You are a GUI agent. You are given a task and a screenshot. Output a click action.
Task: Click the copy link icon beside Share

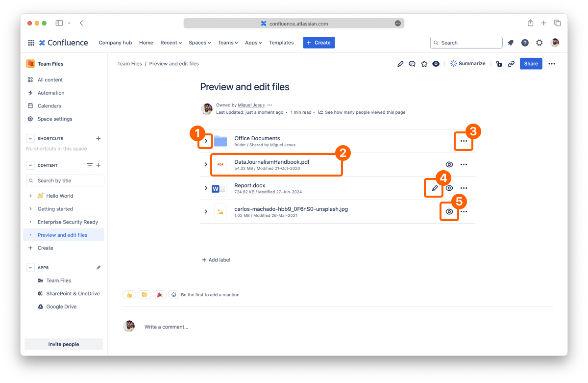[x=511, y=64]
